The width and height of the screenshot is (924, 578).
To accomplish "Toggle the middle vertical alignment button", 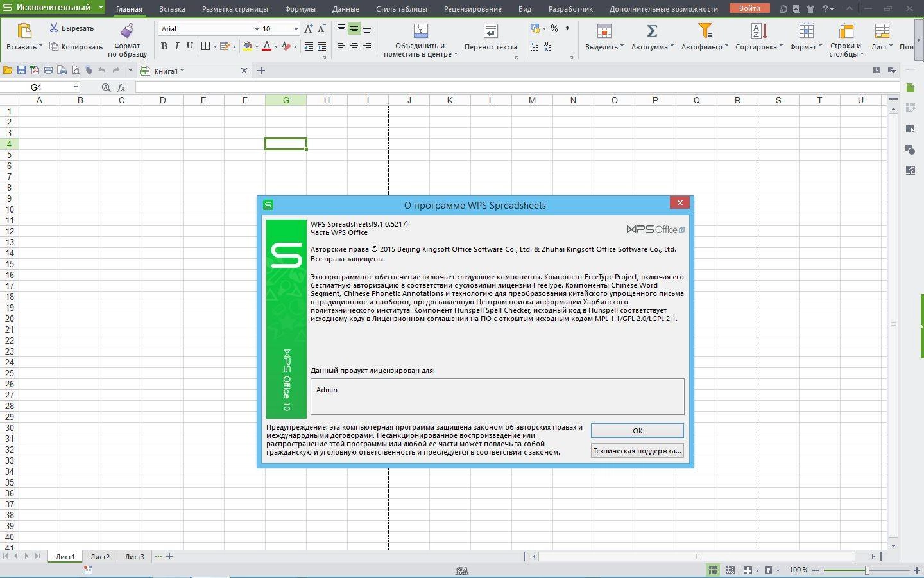I will pos(354,29).
